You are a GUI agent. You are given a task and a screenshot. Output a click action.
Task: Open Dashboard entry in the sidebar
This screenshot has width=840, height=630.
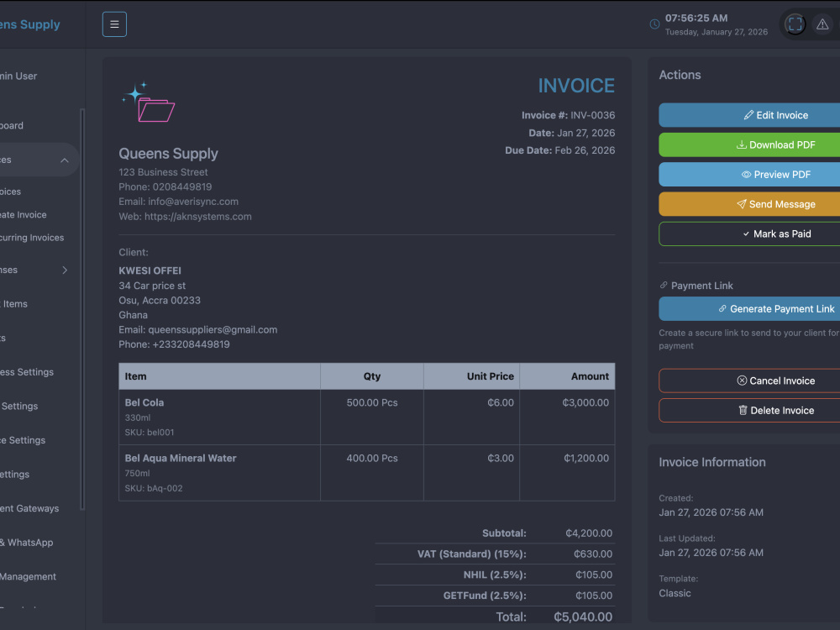pyautogui.click(x=12, y=126)
